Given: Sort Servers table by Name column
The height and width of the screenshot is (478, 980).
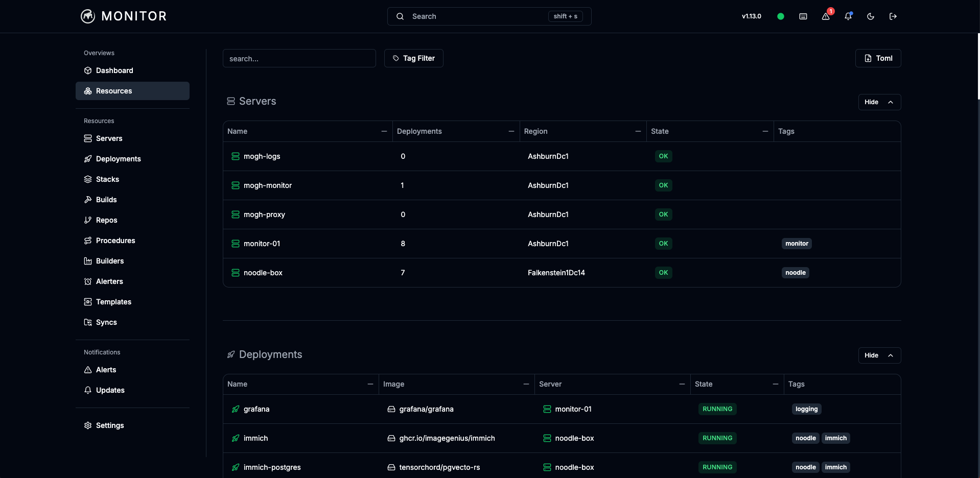Looking at the screenshot, I should (308, 131).
